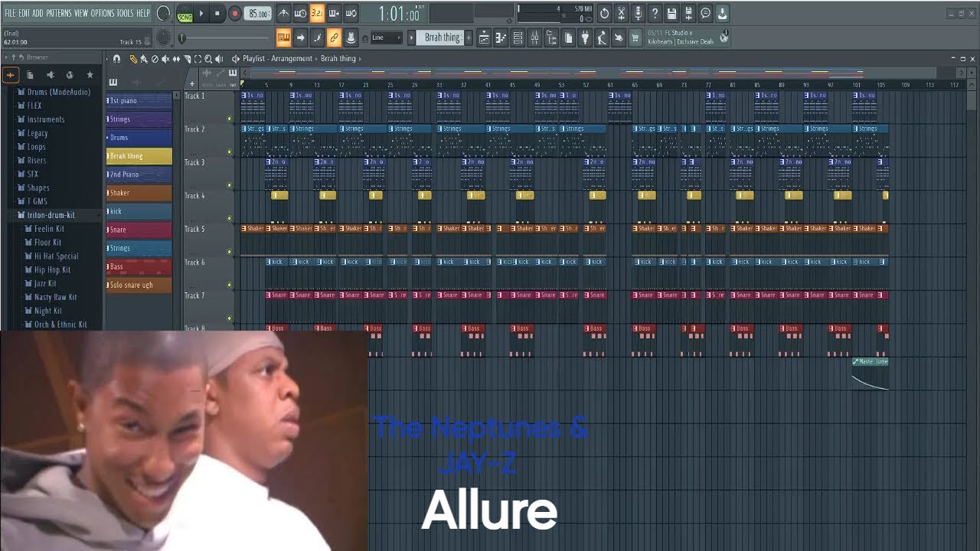980x551 pixels.
Task: Open the playlist view button
Action: (485, 37)
